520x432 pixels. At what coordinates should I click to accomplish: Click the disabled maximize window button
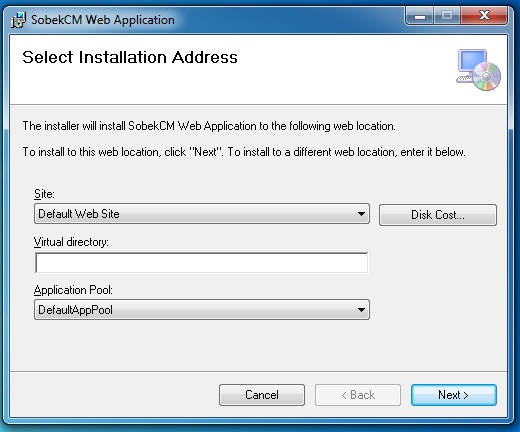[x=447, y=15]
